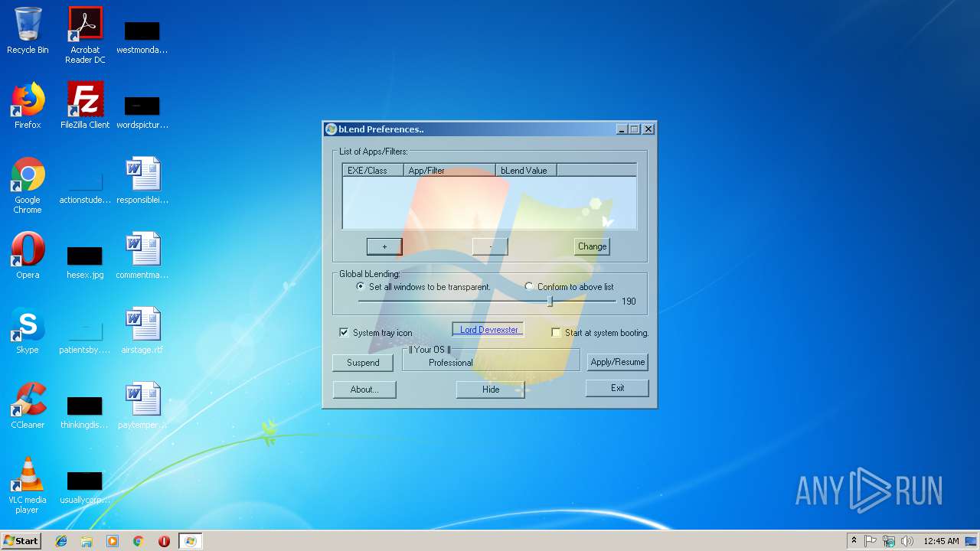Click the bLend taskbar button

pos(190,541)
